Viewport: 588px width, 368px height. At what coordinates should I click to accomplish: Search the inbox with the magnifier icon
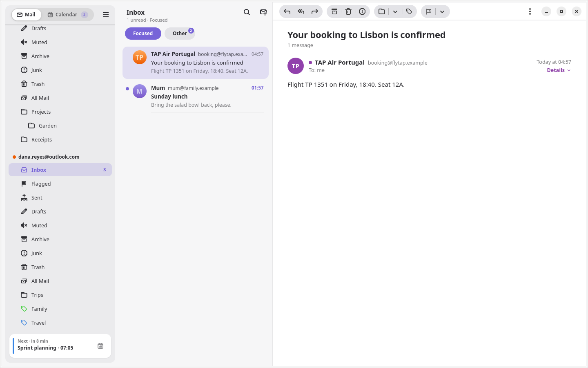point(247,12)
